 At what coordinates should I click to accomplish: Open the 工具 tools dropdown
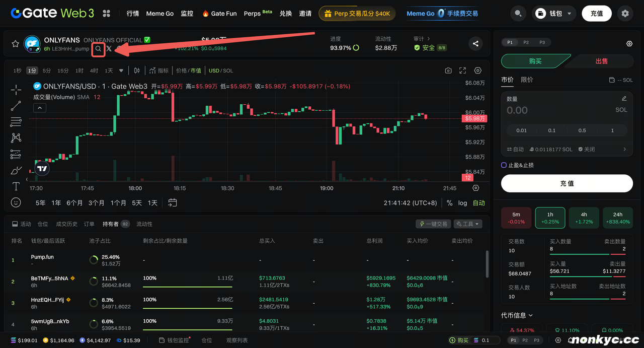coord(468,224)
